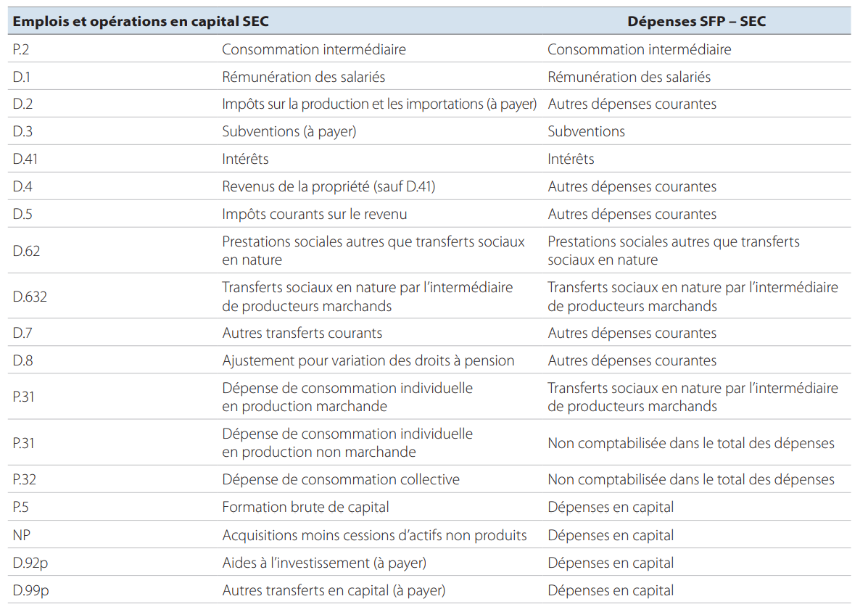Viewport: 868px width, 612px height.
Task: Click the "Dépenses SFP – SEC" column header
Action: click(x=696, y=22)
